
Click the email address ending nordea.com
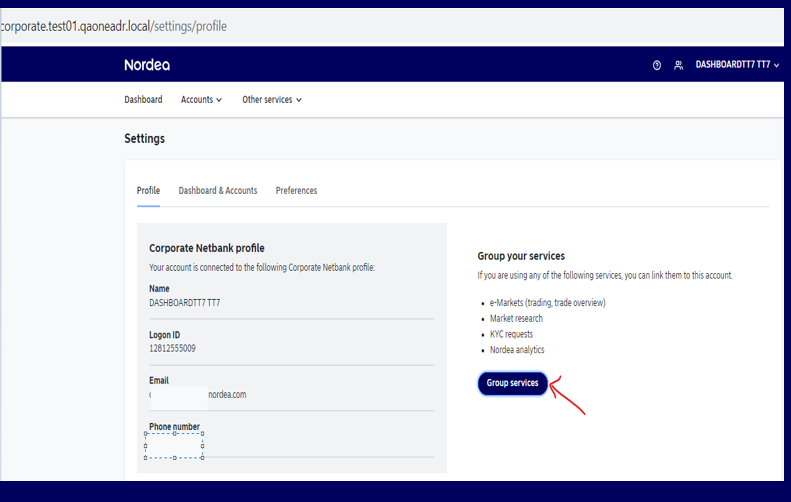tap(198, 395)
